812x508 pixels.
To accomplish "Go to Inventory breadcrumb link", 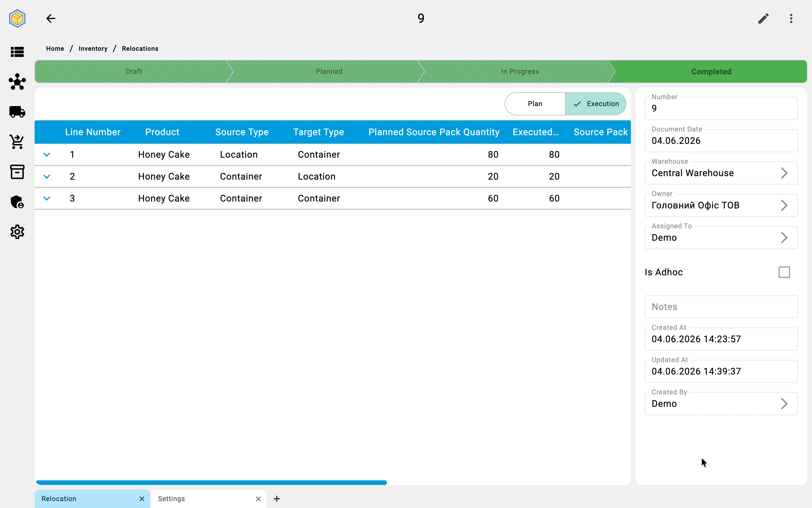I will pos(93,49).
